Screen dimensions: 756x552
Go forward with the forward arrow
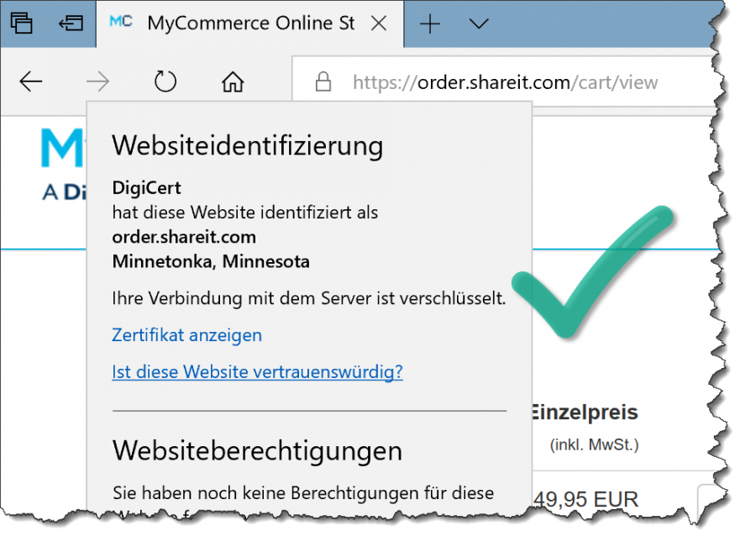[x=98, y=81]
